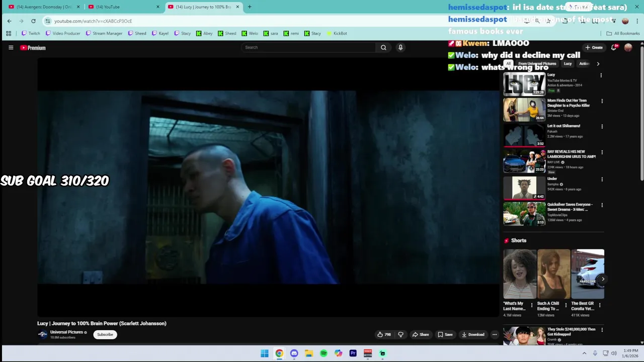
Task: Open options for Under by Sampha
Action: (602, 179)
